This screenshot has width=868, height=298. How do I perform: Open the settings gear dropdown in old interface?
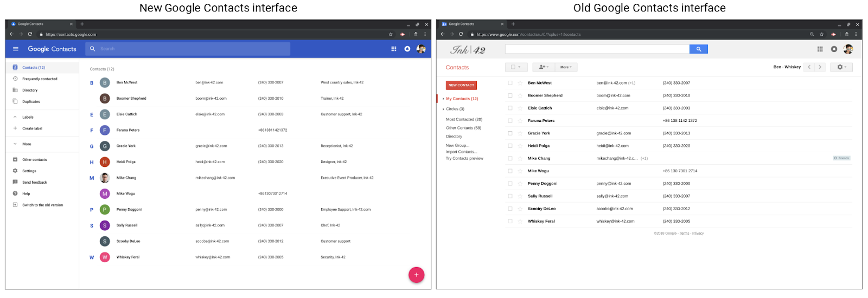[x=841, y=67]
